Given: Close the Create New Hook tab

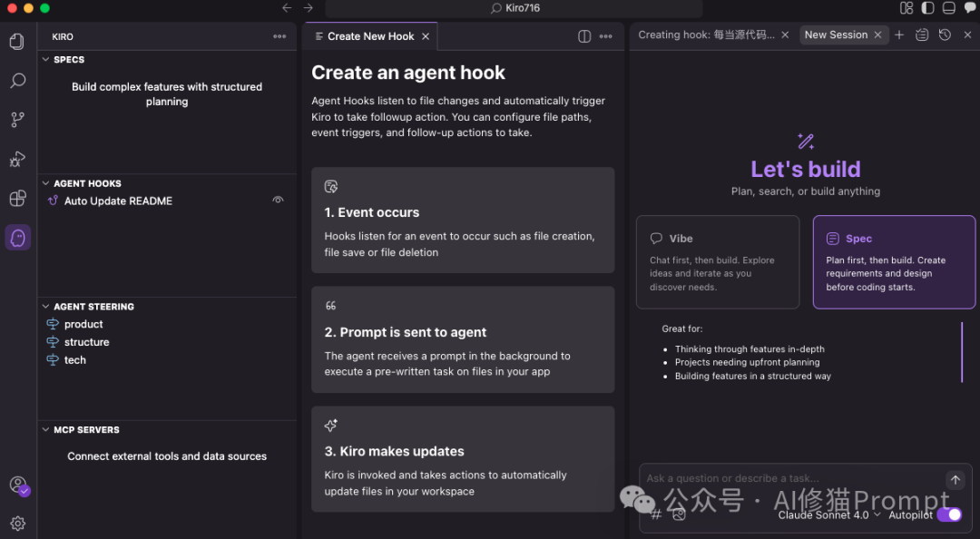Looking at the screenshot, I should click(x=426, y=36).
